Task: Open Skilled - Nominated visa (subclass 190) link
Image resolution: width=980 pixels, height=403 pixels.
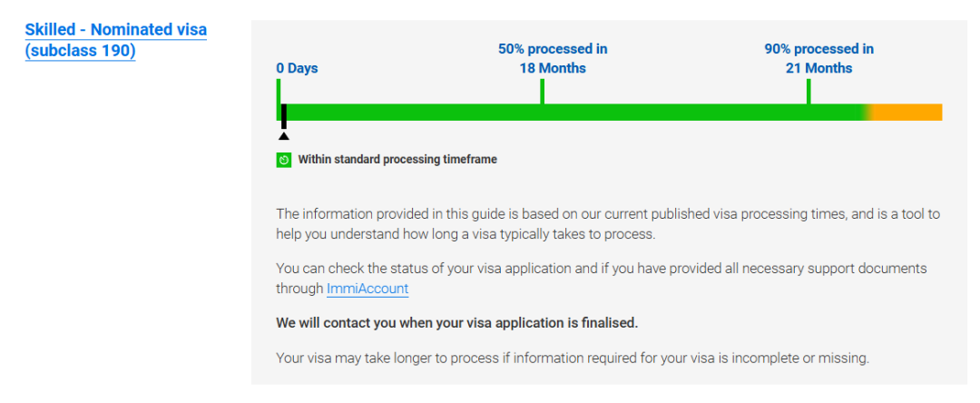Action: (x=115, y=39)
